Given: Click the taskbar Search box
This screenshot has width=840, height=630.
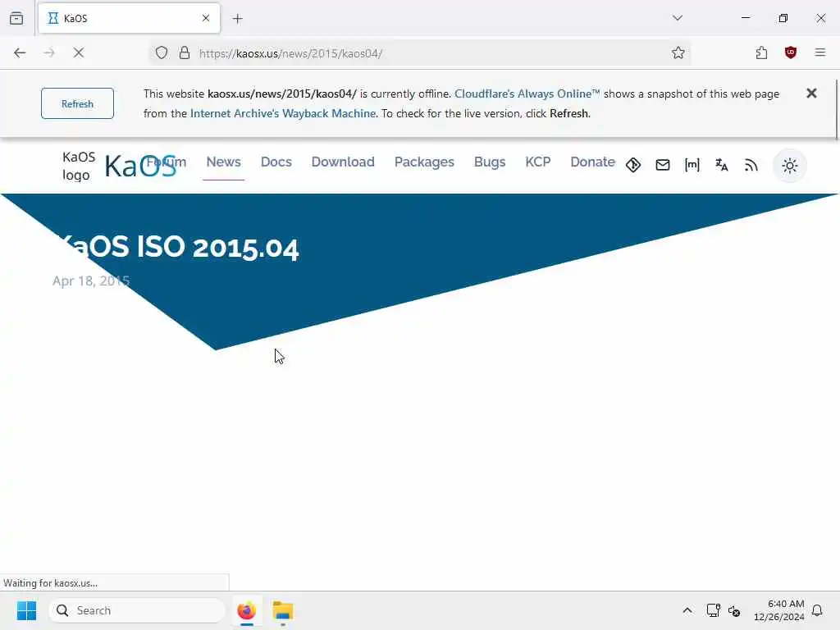Looking at the screenshot, I should point(137,610).
